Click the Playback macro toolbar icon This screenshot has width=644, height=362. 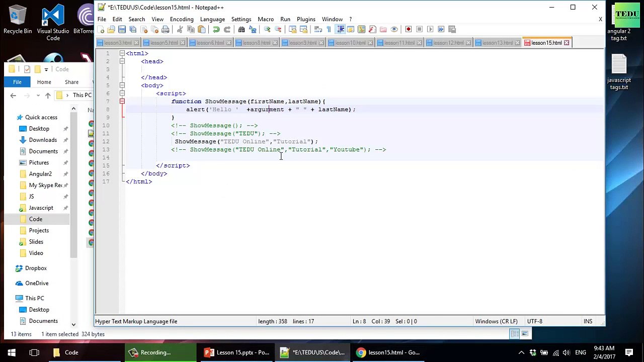[x=430, y=30]
